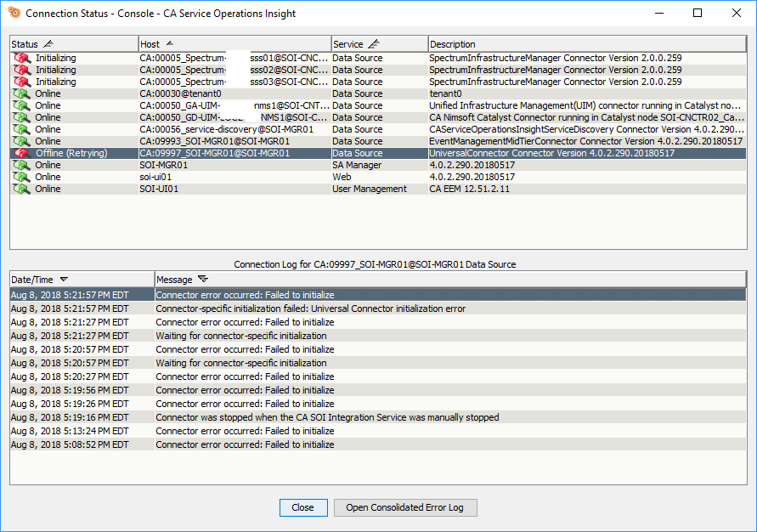Select host CA:09993_SOI-MGR01@SOI-MGR01
This screenshot has height=532, width=757.
(215, 141)
